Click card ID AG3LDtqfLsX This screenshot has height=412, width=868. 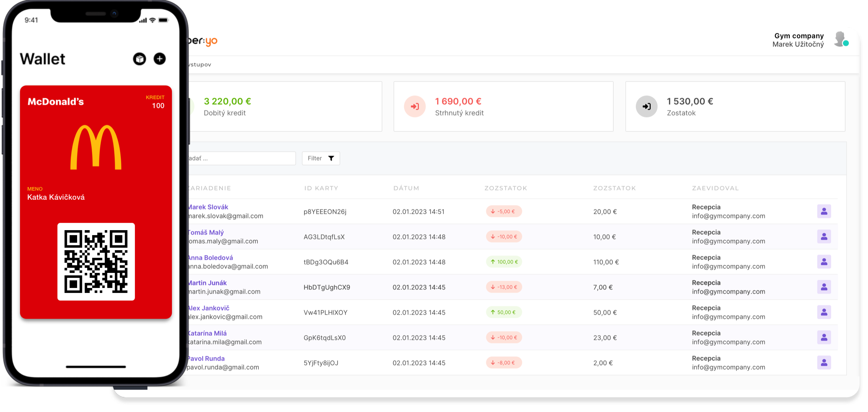pyautogui.click(x=324, y=237)
